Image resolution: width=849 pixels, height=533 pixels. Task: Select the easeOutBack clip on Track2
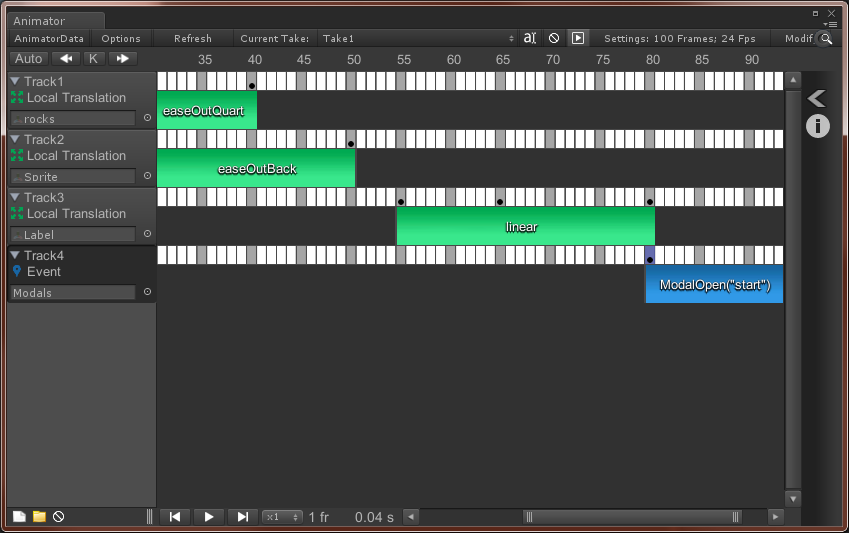(x=256, y=168)
